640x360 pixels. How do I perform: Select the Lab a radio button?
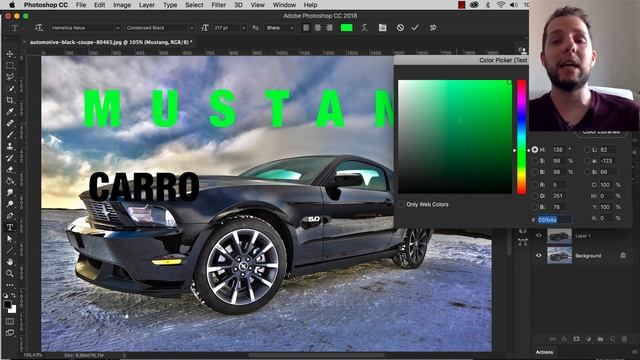[x=587, y=161]
